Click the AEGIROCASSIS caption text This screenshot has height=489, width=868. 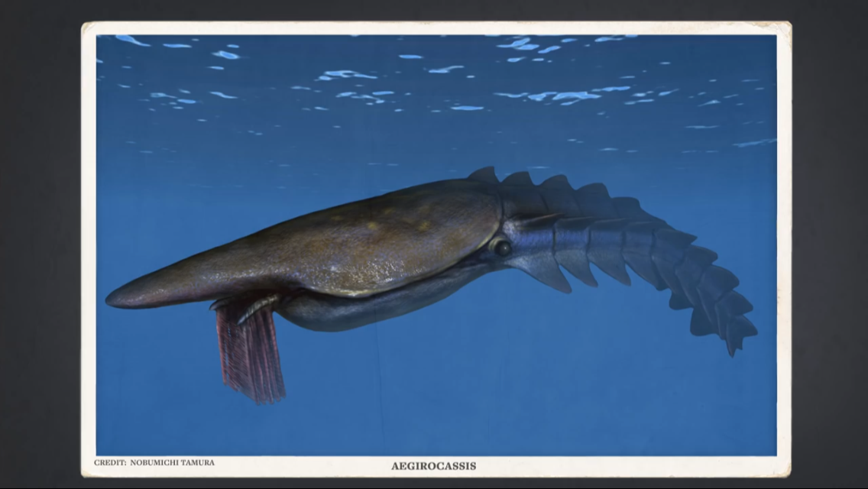click(x=433, y=466)
